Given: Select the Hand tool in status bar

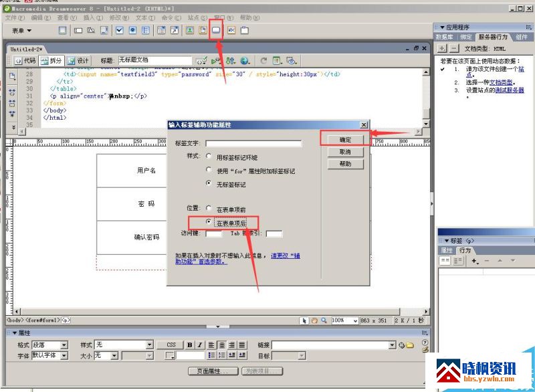Looking at the screenshot, I should [314, 320].
